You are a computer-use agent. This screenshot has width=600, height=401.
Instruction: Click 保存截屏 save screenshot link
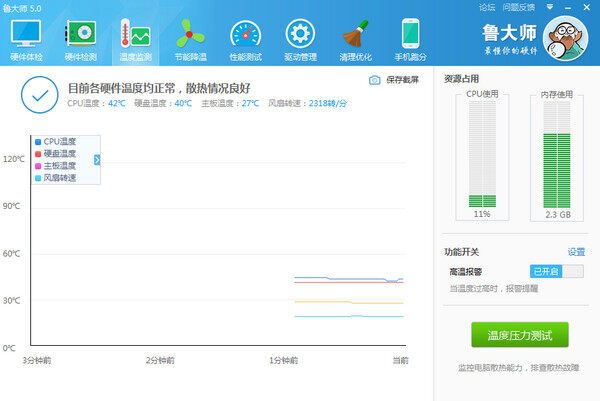(403, 80)
